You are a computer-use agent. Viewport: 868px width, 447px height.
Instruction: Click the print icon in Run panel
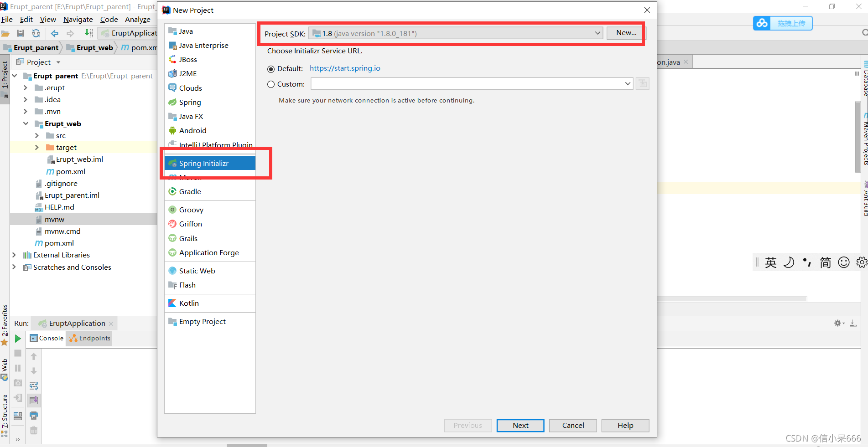[x=34, y=415]
